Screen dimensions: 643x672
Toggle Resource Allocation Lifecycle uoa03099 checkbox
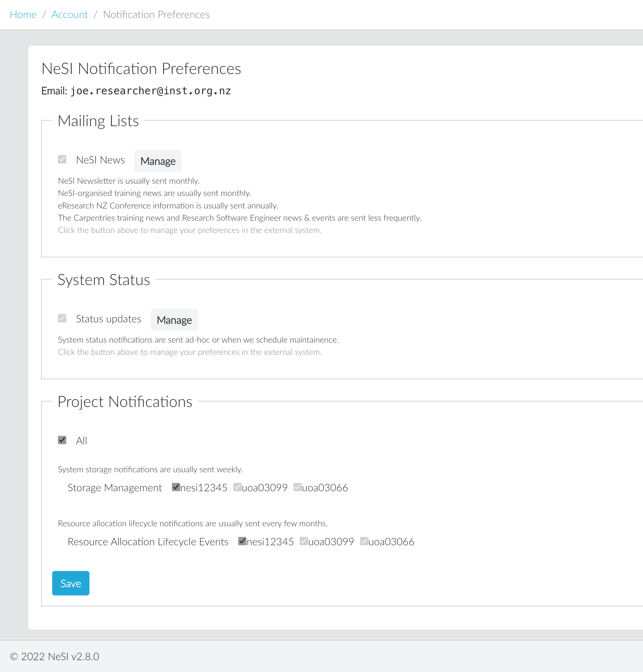point(304,541)
